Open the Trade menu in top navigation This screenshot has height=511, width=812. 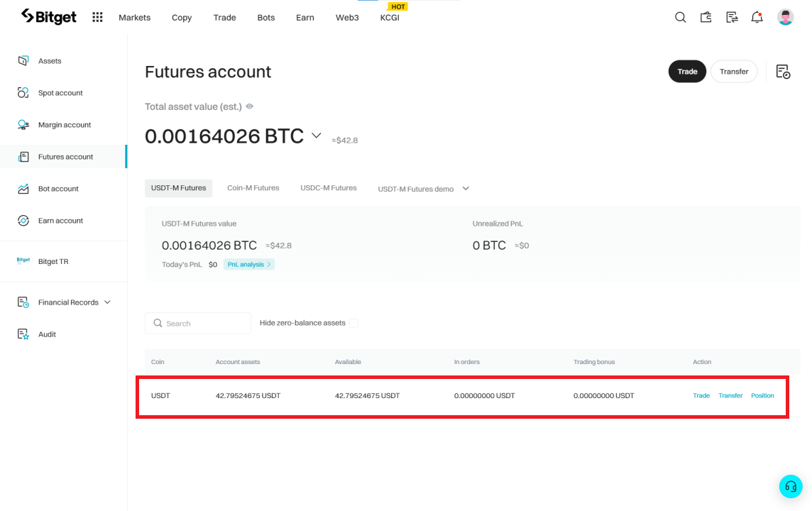coord(225,18)
